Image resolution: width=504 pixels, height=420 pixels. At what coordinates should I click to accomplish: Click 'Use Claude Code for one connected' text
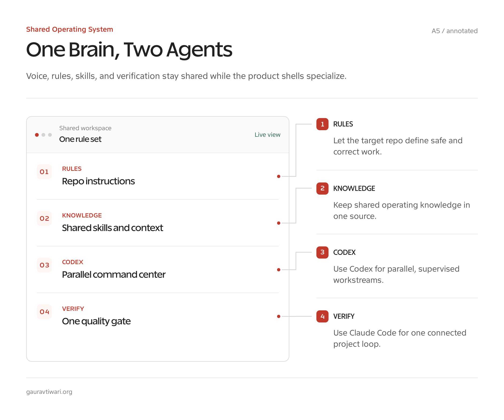click(400, 338)
